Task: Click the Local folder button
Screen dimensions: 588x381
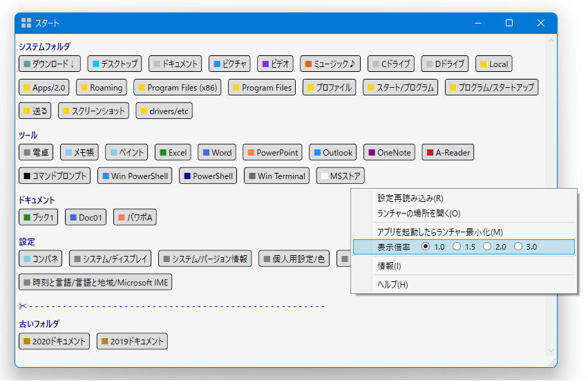Action: [x=494, y=64]
